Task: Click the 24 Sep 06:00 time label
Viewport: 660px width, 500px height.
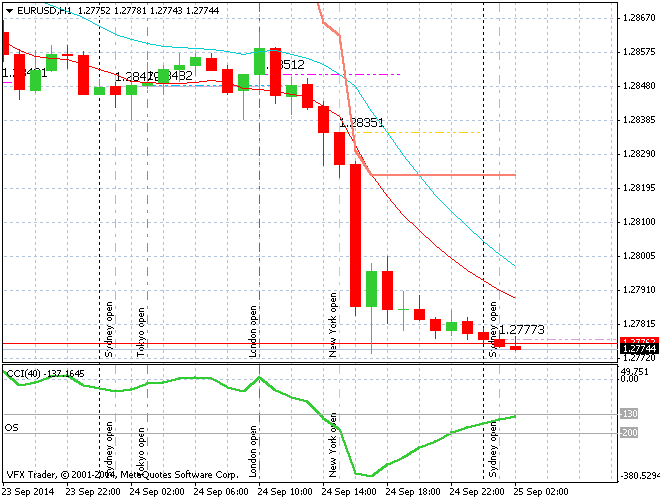Action: point(221,492)
